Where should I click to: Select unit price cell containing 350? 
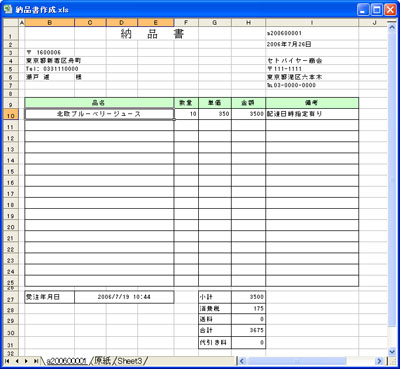215,114
